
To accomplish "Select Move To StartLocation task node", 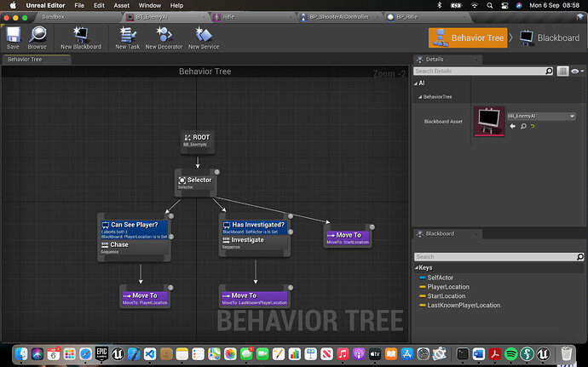I will coord(348,238).
